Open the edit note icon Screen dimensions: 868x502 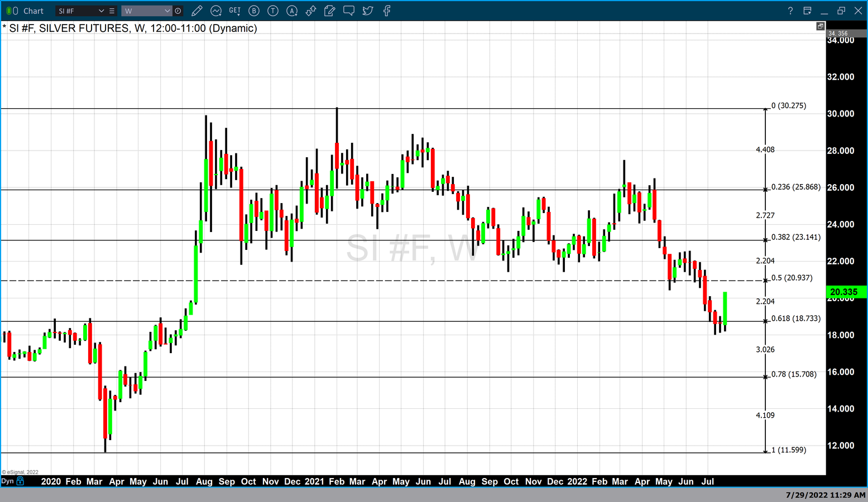[329, 11]
